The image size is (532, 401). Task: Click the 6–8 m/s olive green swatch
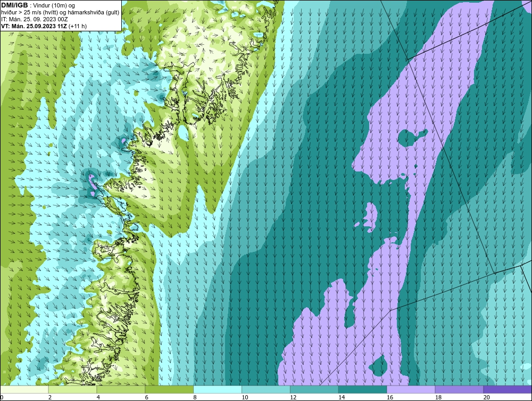pyautogui.click(x=169, y=389)
